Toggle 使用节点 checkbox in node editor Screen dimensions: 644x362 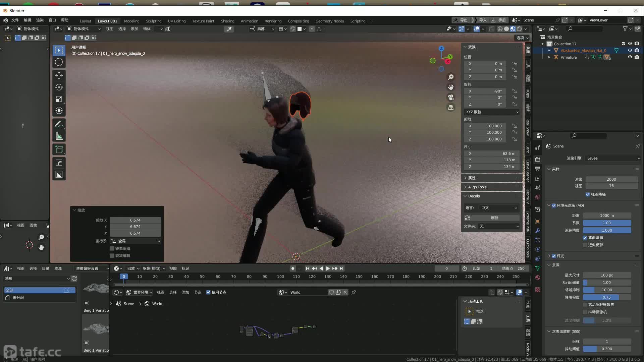(x=208, y=292)
